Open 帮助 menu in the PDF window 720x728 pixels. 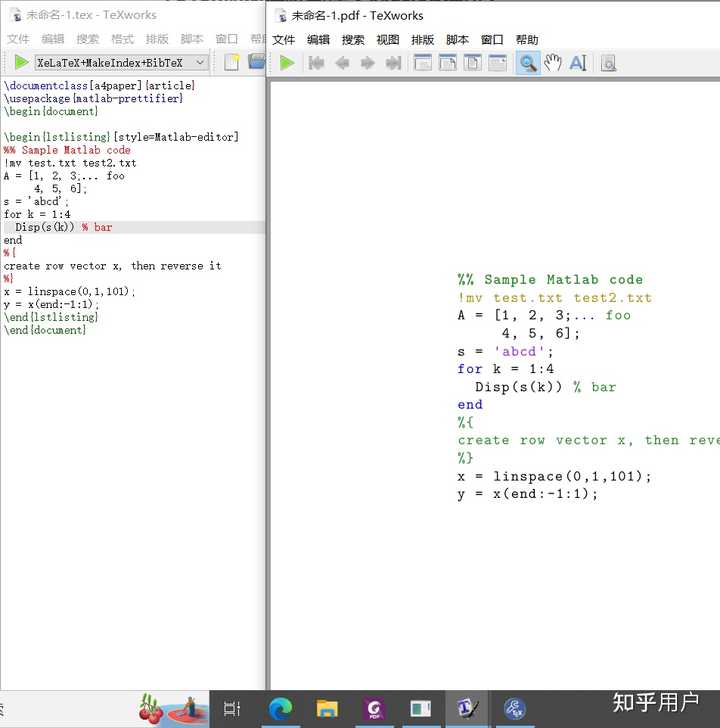(x=527, y=40)
